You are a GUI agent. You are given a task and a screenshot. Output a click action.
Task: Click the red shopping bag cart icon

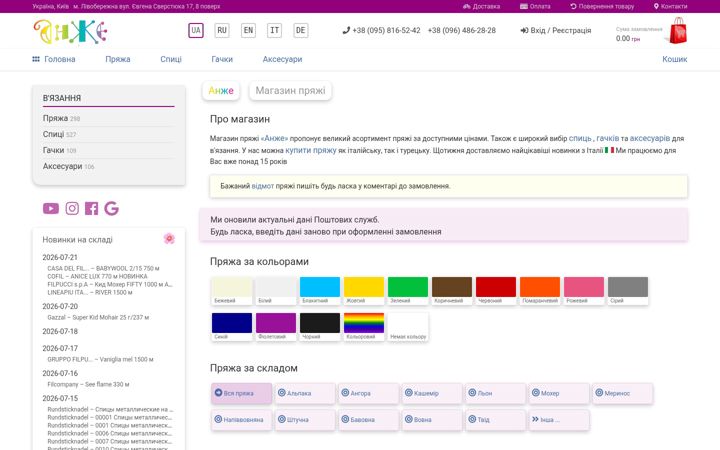678,30
